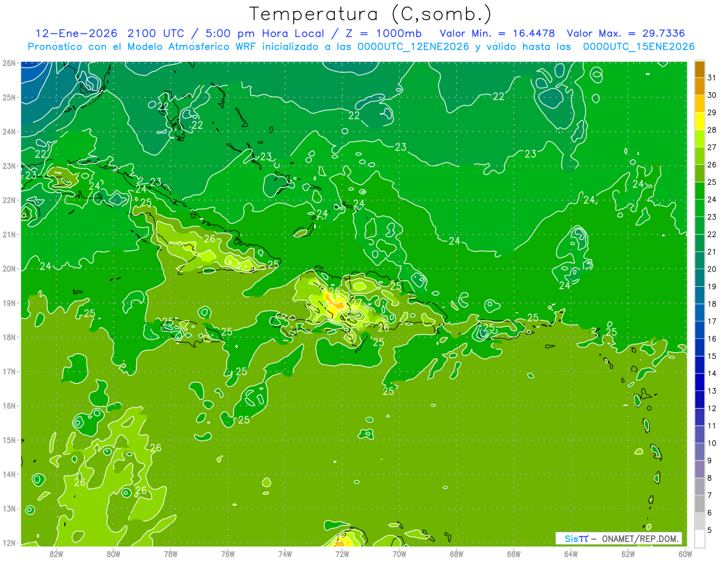Click the yellow legend swatch between 28 and 29

(x=699, y=121)
